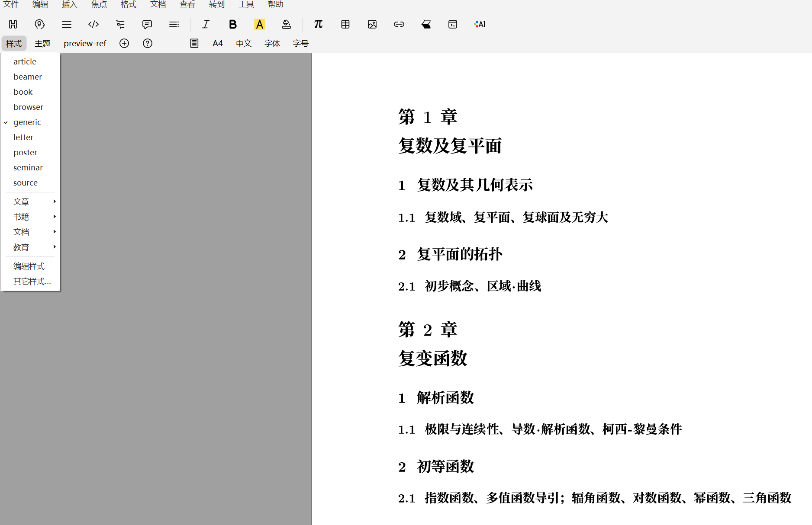Select the checked generic style
This screenshot has width=812, height=525.
point(27,122)
